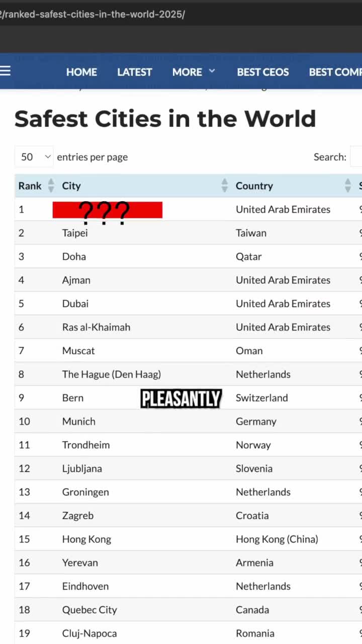This screenshot has width=362, height=644.
Task: Select the Hong Kong row
Action: 189,539
